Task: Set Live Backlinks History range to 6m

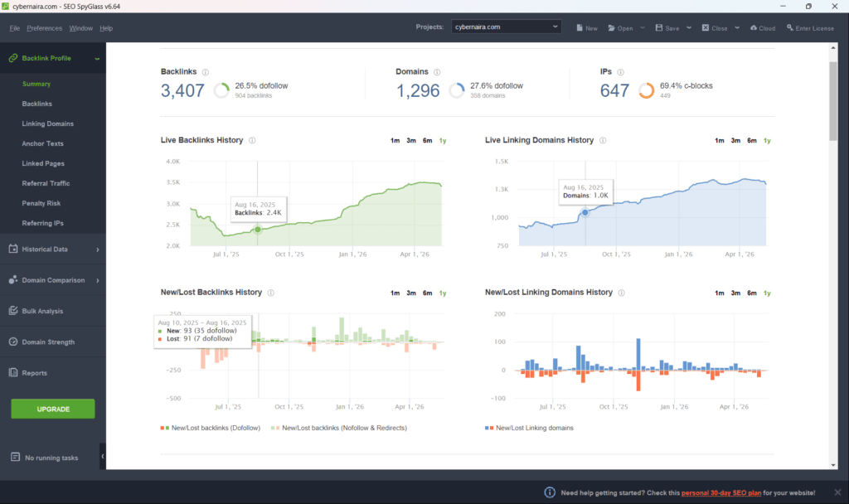Action: (427, 141)
